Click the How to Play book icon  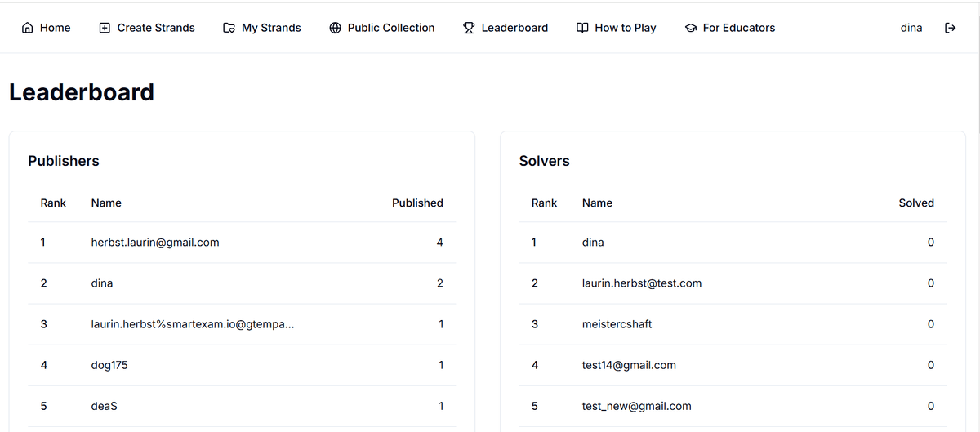point(582,28)
